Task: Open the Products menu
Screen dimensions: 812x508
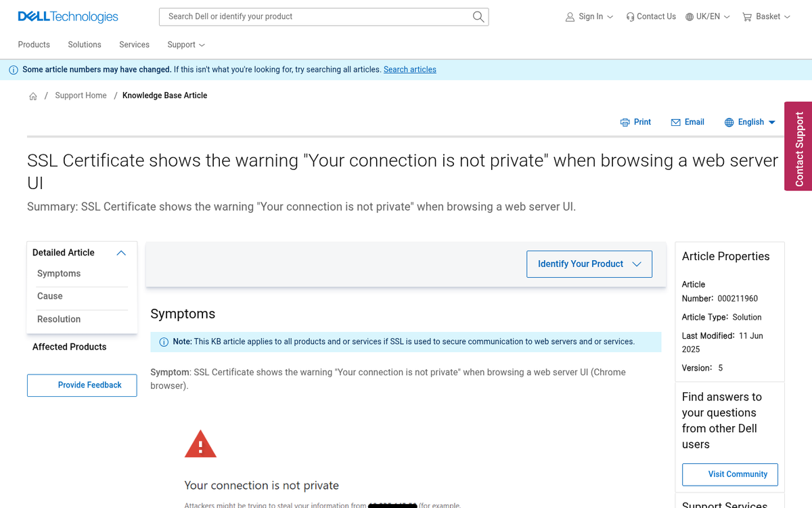Action: (33, 45)
